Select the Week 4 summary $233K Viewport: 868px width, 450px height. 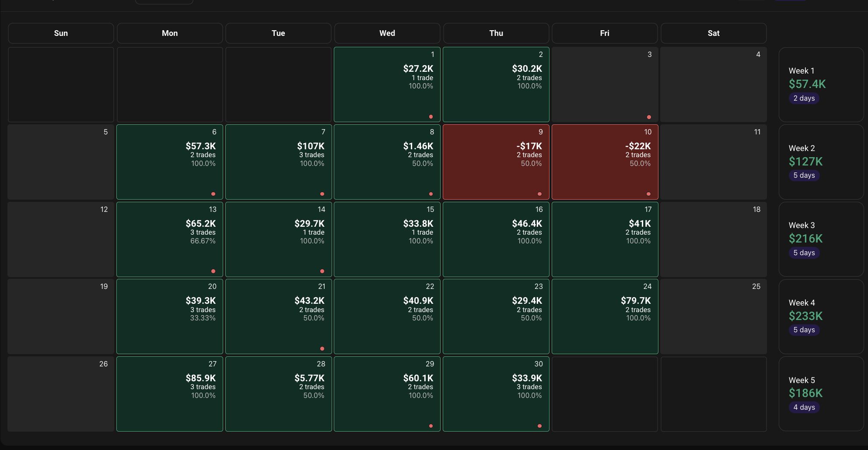pyautogui.click(x=821, y=316)
